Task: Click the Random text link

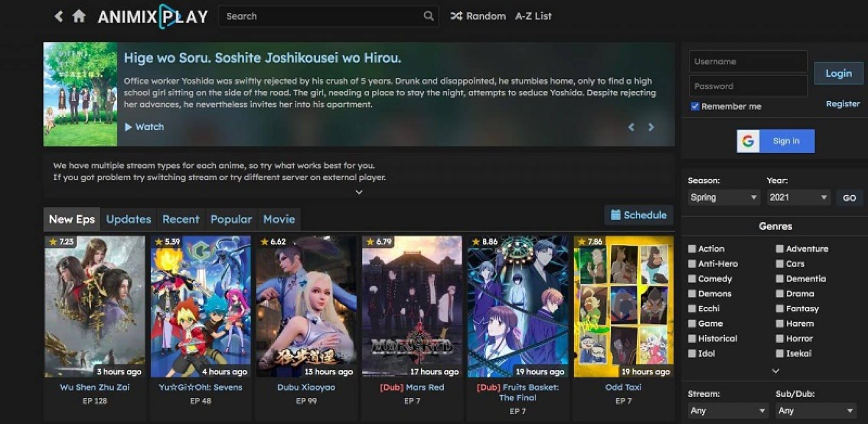Action: click(x=486, y=16)
